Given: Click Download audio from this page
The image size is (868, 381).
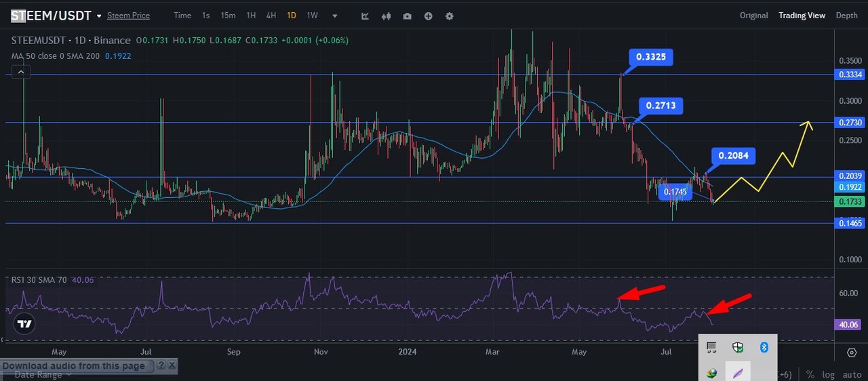Looking at the screenshot, I should tap(73, 365).
